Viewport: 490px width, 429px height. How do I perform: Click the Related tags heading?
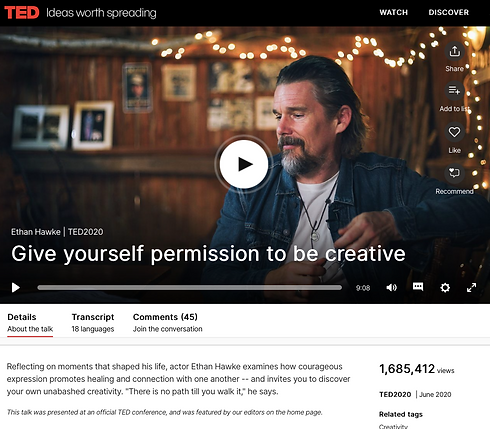tap(401, 414)
